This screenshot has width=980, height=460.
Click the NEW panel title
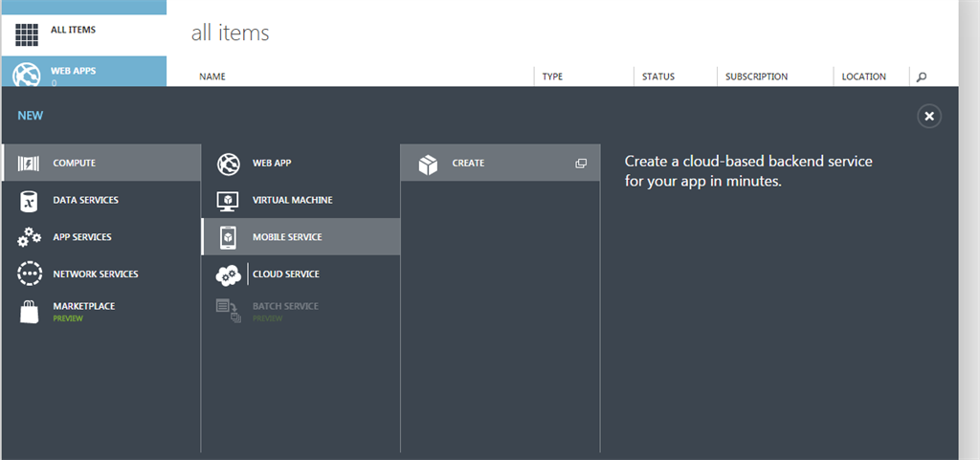[31, 116]
